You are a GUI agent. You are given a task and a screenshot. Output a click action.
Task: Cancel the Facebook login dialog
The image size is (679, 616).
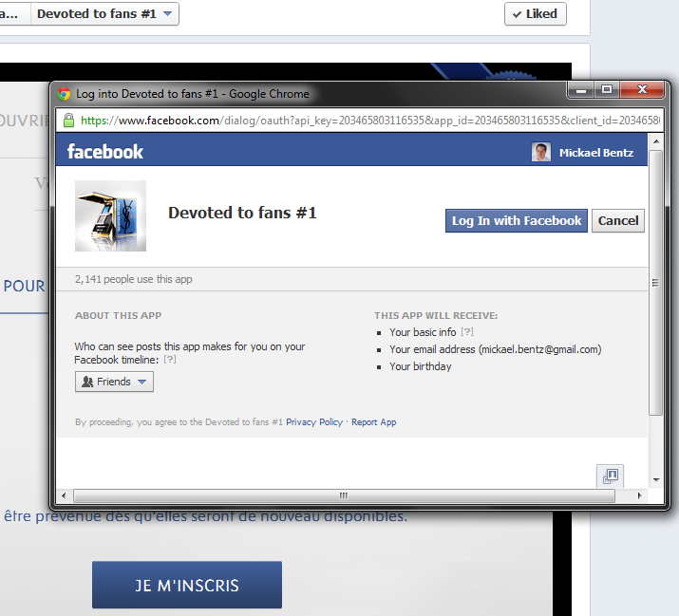(618, 221)
